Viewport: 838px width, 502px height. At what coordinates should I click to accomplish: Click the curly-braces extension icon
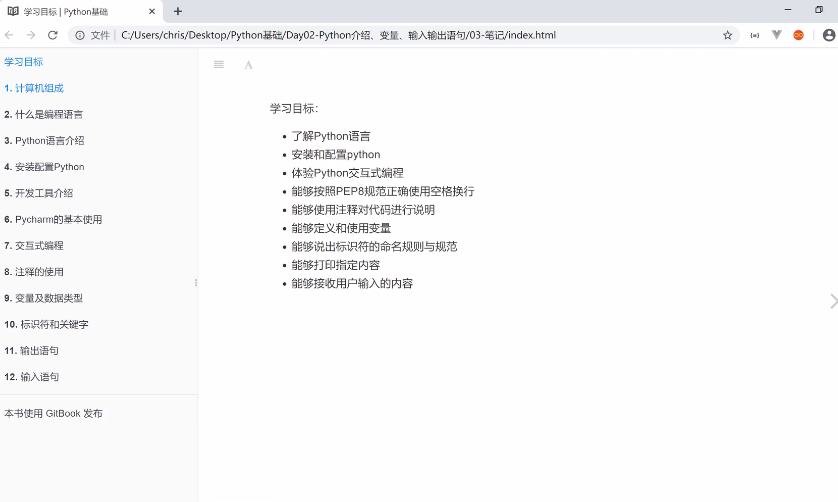click(x=755, y=35)
